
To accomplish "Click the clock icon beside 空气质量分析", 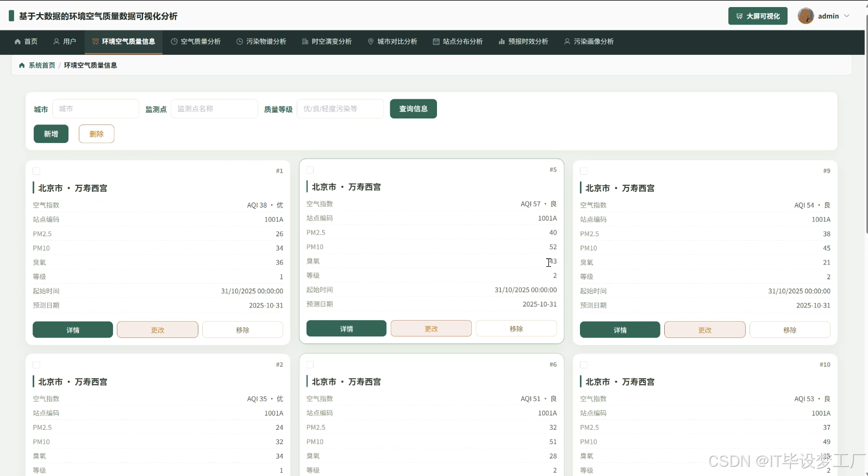I will tap(174, 41).
